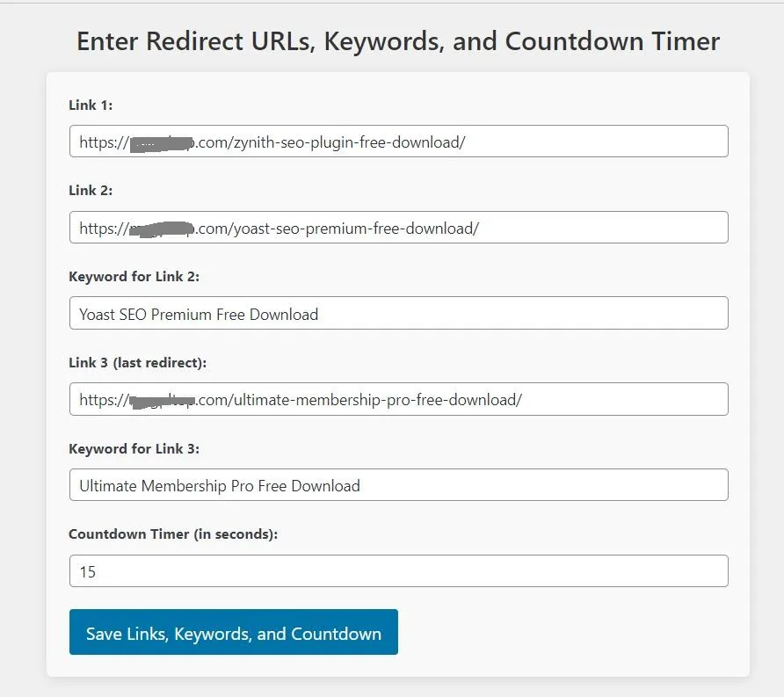Select the Keyword for Link 2 input
Viewport: 784px width, 697px height.
pos(398,314)
